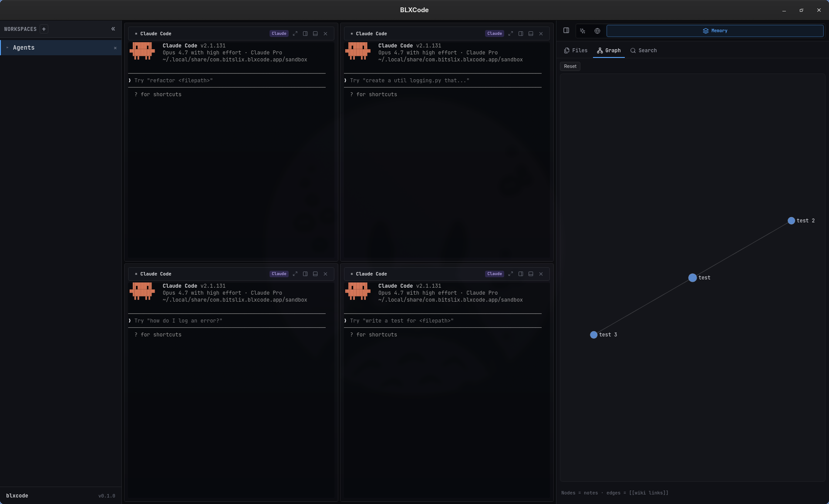Open the globe browser icon

597,31
